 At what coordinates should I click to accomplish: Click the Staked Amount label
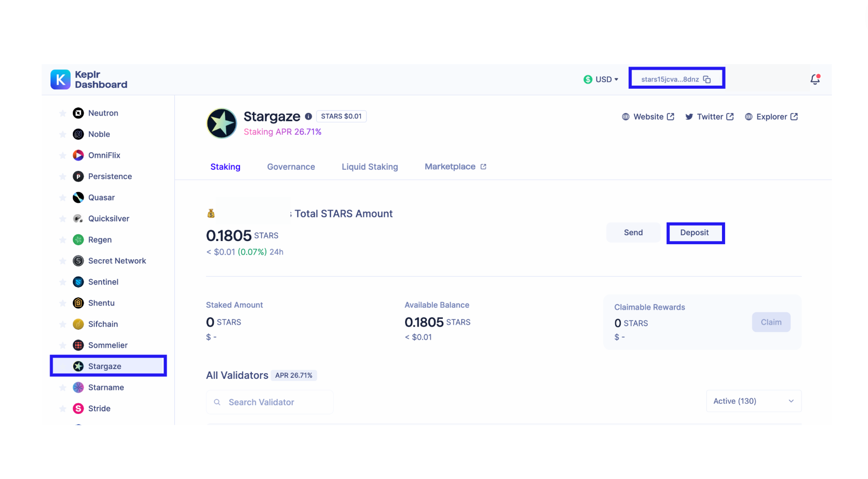pos(234,305)
